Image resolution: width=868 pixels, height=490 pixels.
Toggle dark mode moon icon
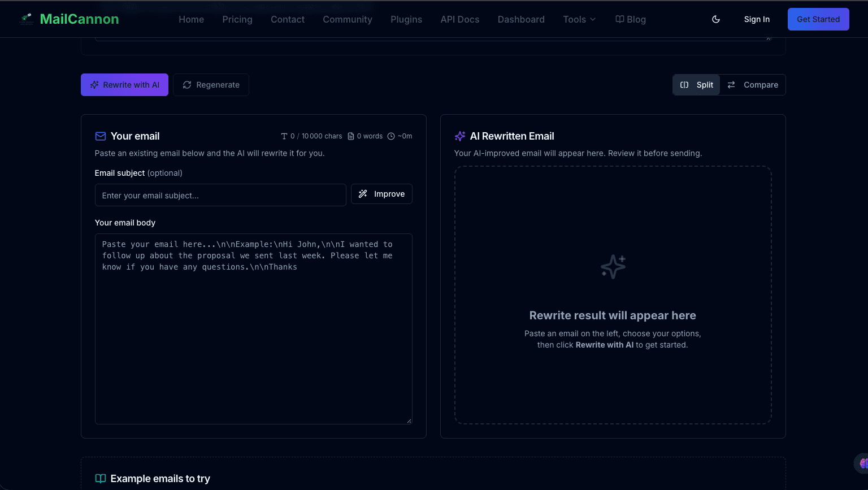pyautogui.click(x=716, y=19)
